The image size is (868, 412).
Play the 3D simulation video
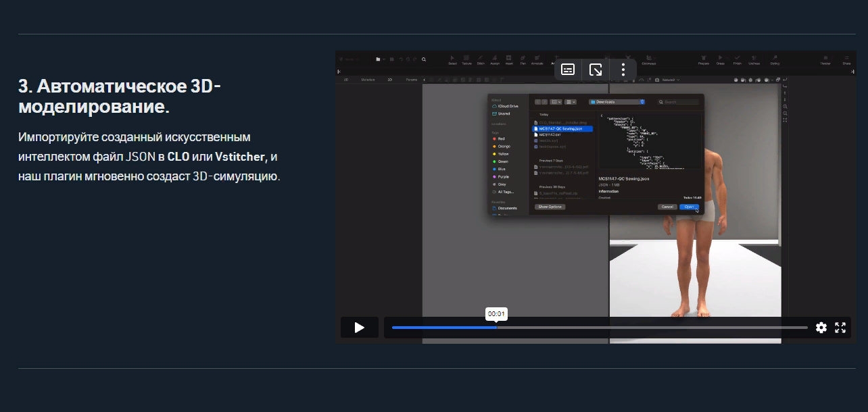(359, 328)
